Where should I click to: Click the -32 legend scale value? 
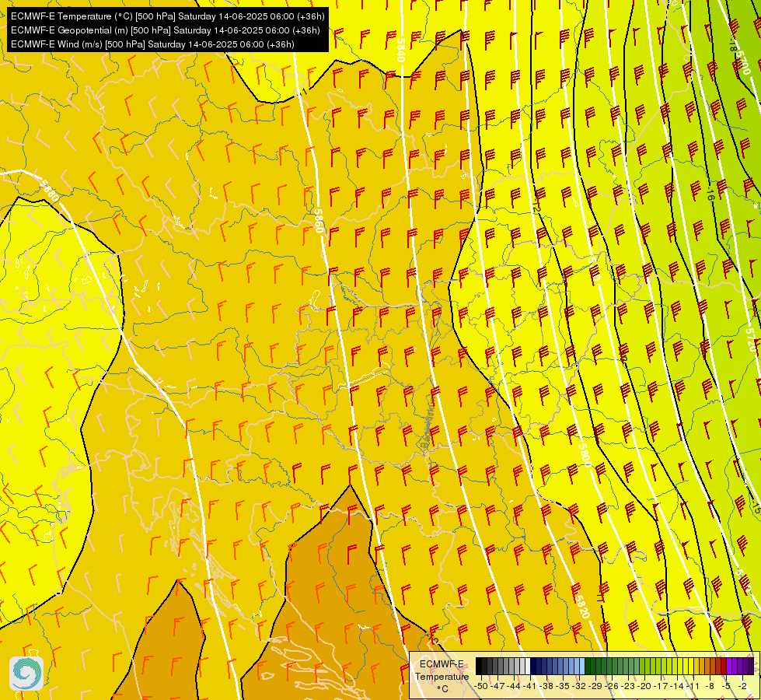(x=579, y=686)
